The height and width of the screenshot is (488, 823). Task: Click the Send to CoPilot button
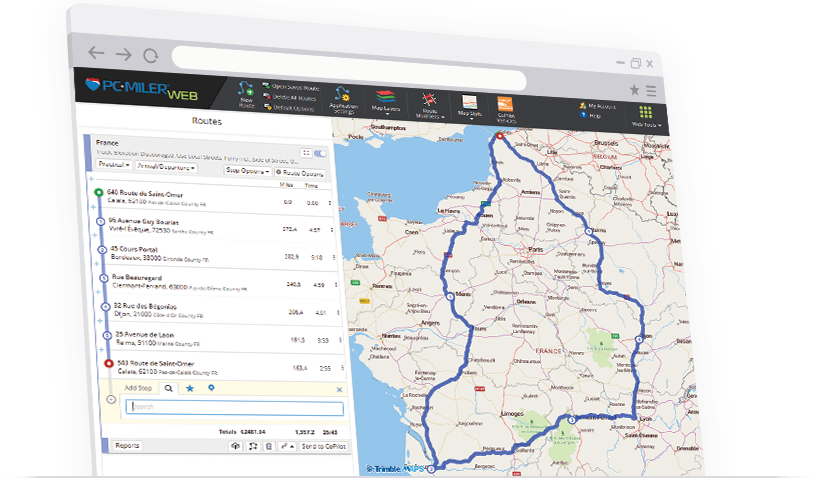click(323, 447)
